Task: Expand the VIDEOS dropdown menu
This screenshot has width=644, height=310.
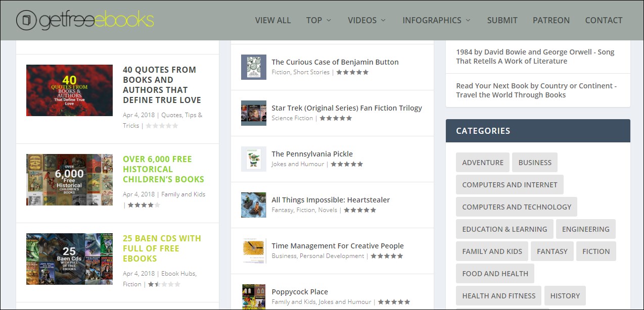Action: (x=366, y=20)
